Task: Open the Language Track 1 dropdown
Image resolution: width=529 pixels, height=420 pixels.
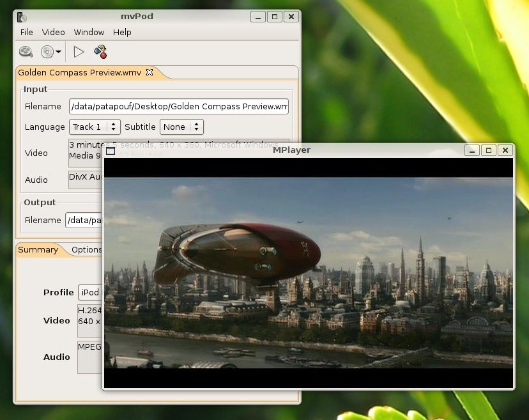Action: [x=95, y=127]
